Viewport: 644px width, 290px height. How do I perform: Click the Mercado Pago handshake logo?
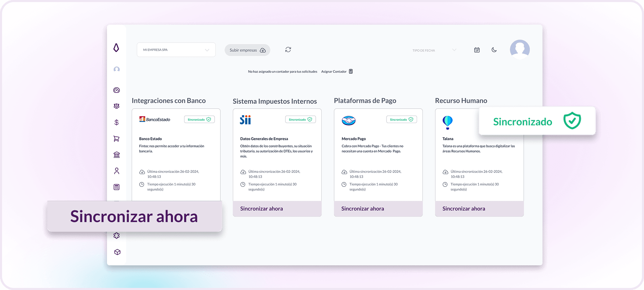(349, 120)
